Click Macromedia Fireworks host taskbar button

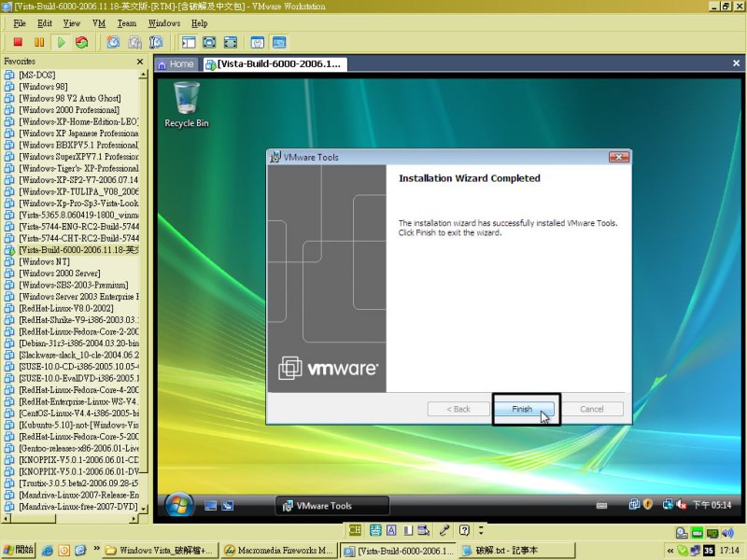point(279,551)
